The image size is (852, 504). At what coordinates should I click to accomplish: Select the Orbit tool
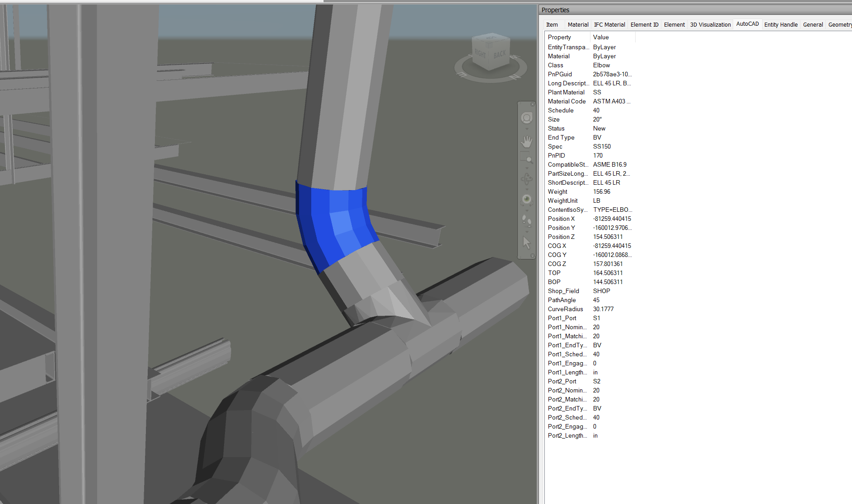click(x=526, y=178)
